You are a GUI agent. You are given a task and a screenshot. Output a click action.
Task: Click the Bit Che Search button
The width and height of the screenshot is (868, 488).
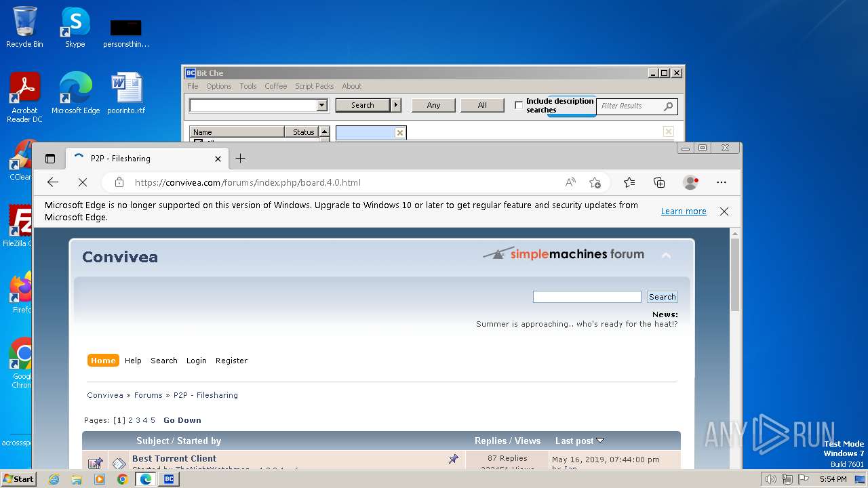363,105
